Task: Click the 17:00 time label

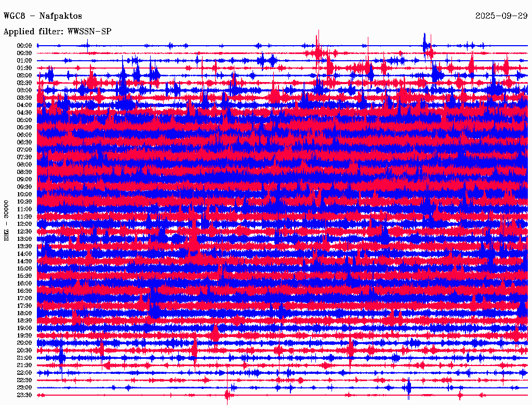Action: tap(24, 299)
